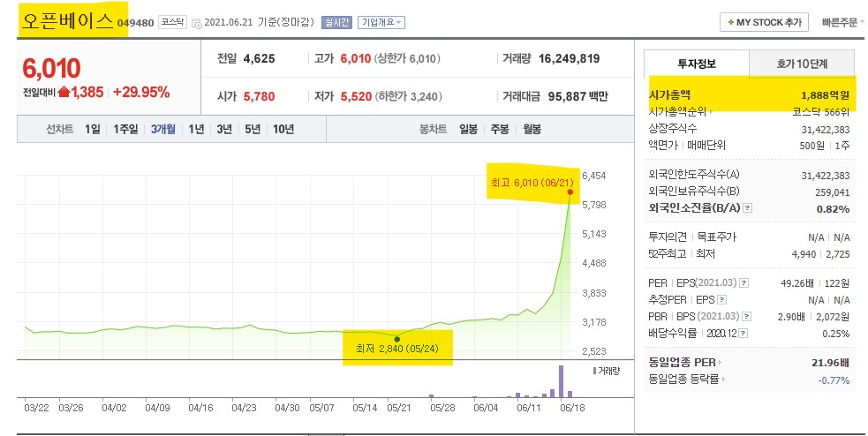868x436 pixels.
Task: Click the -0.77% sector change value
Action: click(x=834, y=380)
